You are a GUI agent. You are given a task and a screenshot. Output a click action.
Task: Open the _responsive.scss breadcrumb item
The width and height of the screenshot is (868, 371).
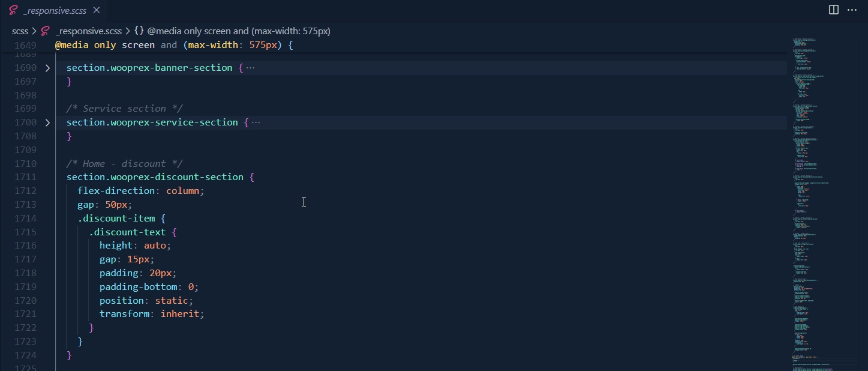tap(89, 31)
